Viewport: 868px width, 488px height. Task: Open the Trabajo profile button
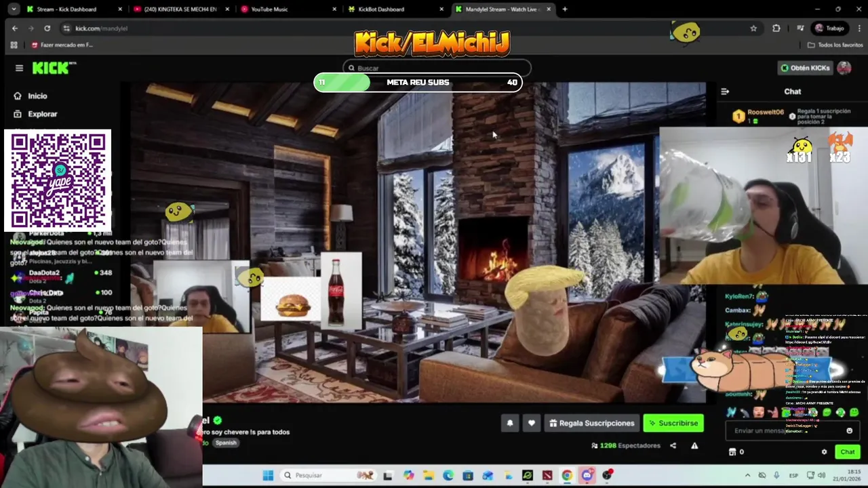click(x=829, y=28)
